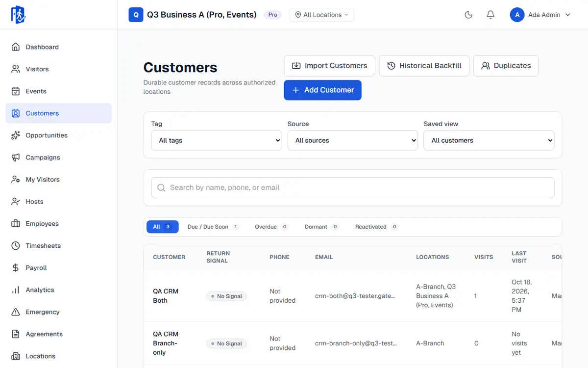This screenshot has width=588, height=368.
Task: Click the Opportunities sparkle icon
Action: tap(16, 135)
